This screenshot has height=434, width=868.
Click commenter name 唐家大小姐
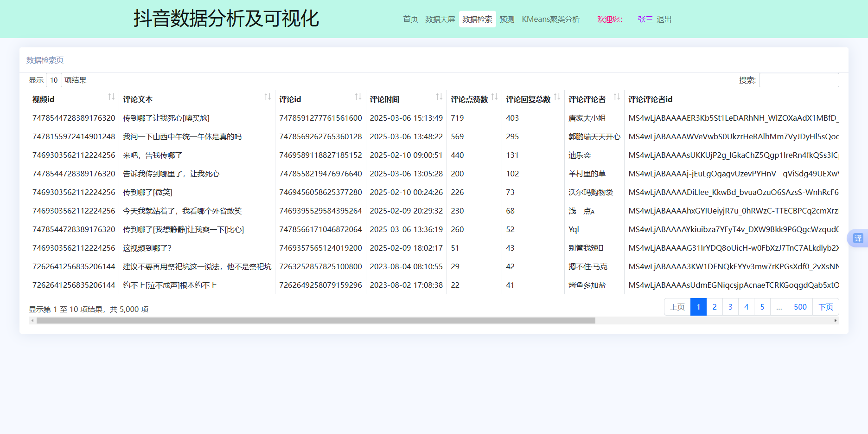coord(587,118)
